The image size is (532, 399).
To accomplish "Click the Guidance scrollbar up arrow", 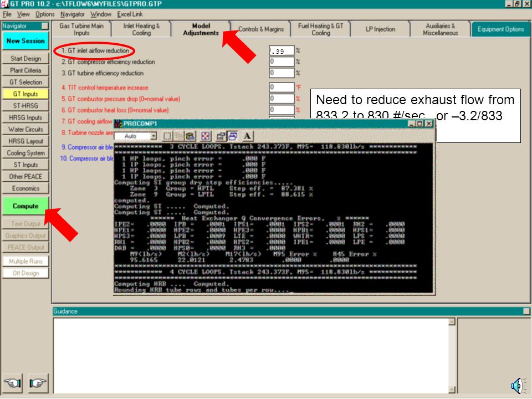I will pos(452,321).
